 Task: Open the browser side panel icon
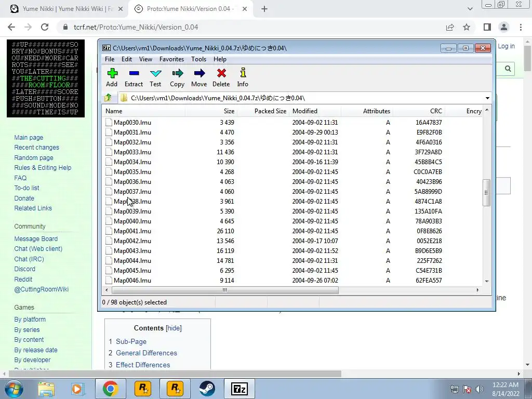coord(487,27)
